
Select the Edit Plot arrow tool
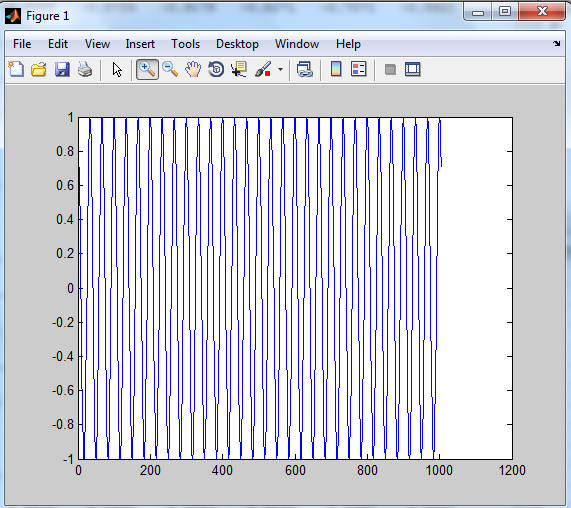117,69
